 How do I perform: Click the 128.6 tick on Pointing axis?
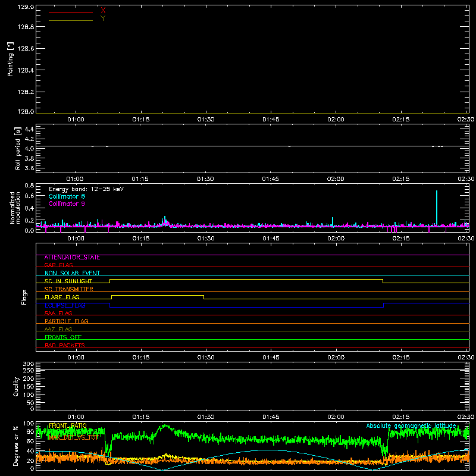(26, 49)
